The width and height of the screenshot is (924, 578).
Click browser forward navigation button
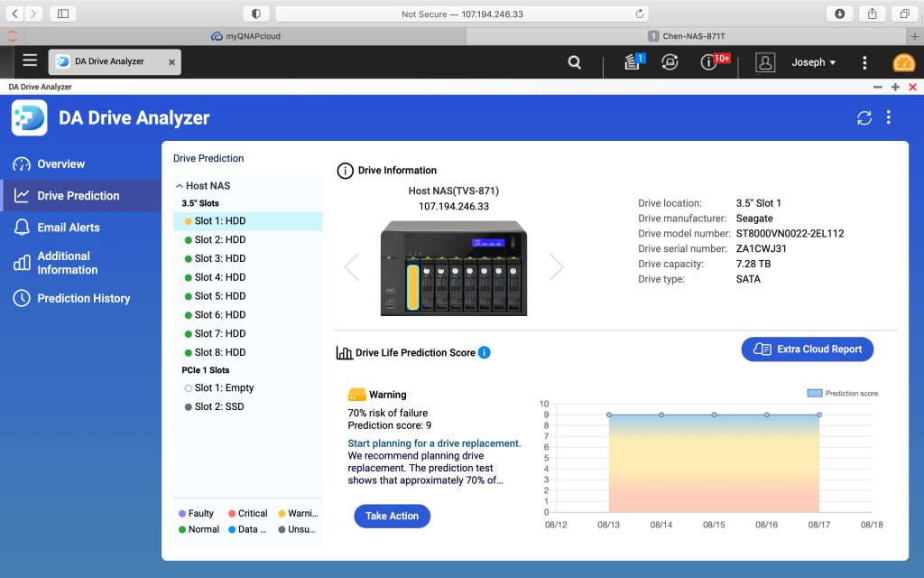coord(33,14)
